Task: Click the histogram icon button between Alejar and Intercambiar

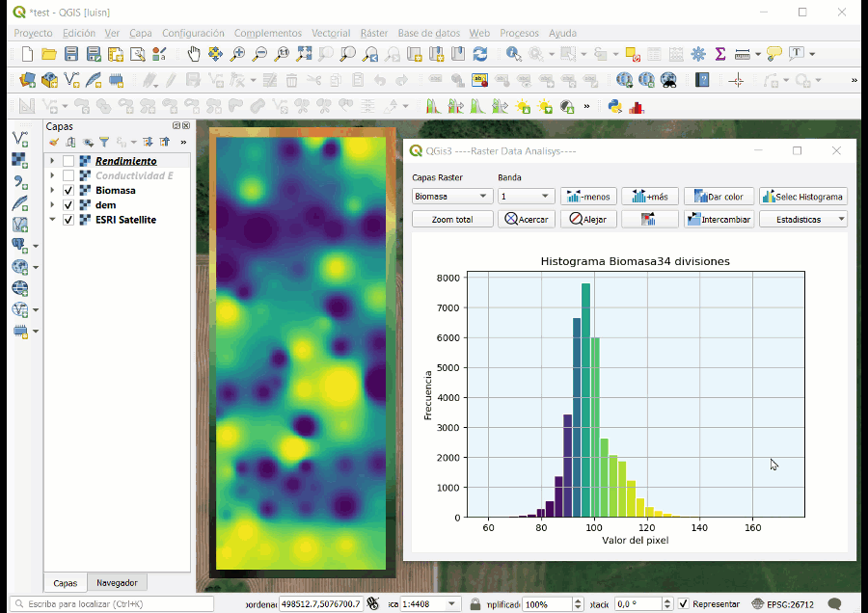Action: (x=649, y=219)
